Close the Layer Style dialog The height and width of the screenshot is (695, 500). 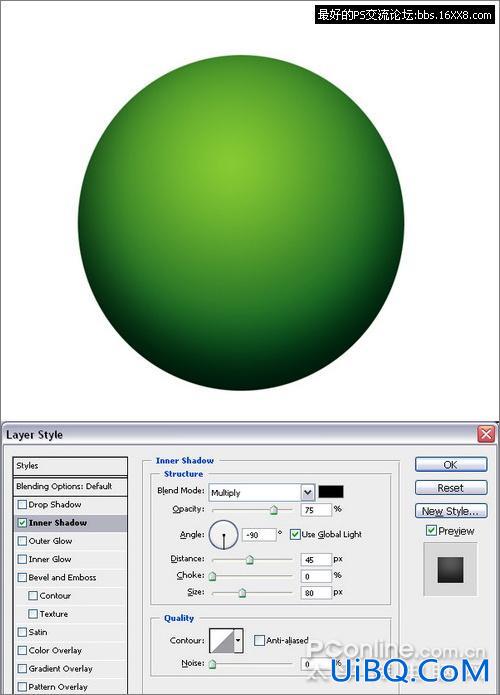[x=486, y=434]
